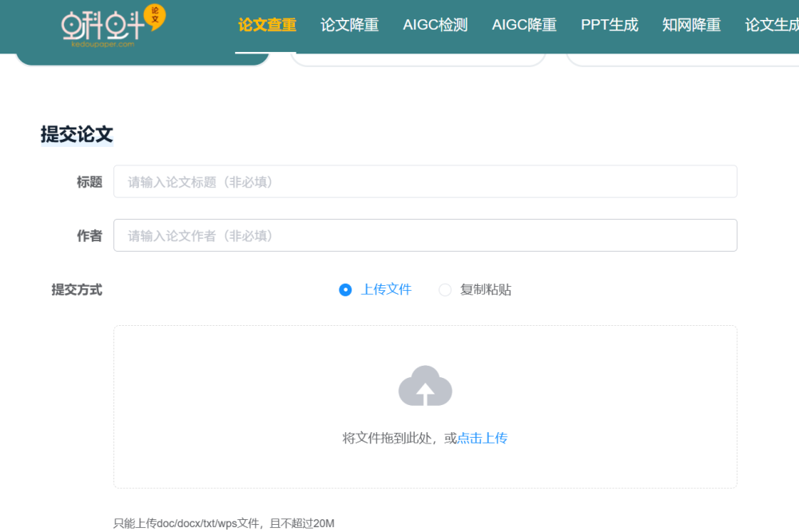
Task: Click the cloud upload icon
Action: coord(425,386)
